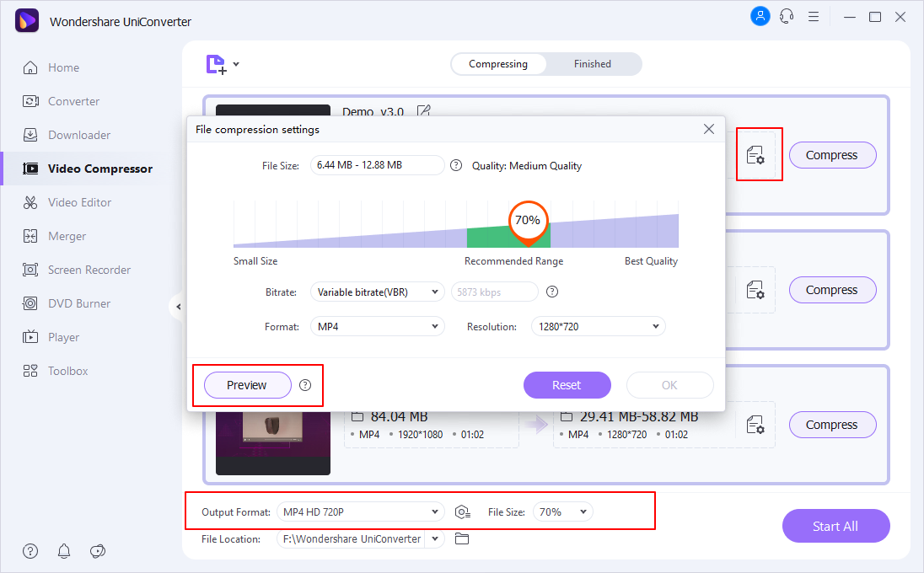
Task: Click the 29.41 MB-58.82 MB output size text
Action: point(639,417)
